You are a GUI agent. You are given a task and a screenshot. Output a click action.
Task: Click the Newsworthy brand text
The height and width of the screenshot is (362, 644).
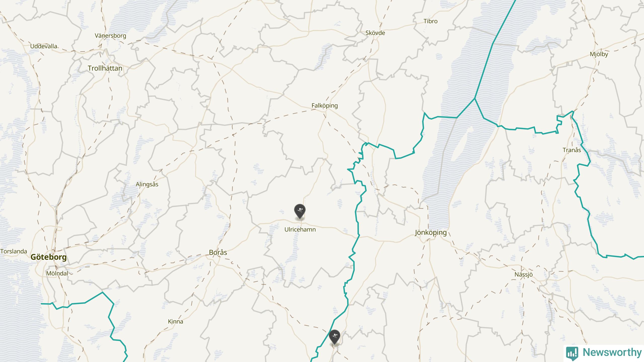pos(612,352)
